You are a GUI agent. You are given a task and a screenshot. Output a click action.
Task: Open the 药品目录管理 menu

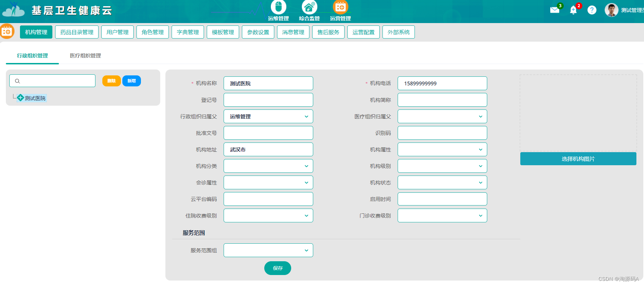pyautogui.click(x=77, y=32)
